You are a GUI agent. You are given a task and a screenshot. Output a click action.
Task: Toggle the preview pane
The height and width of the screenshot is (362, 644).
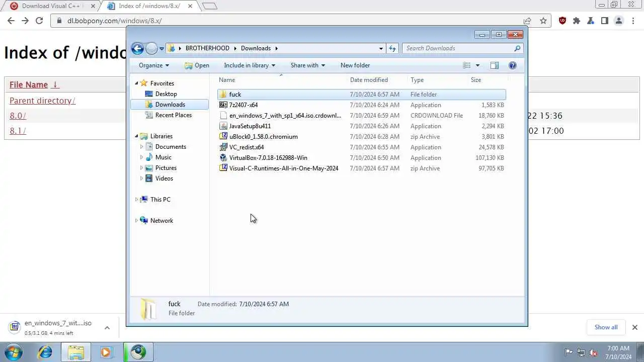[495, 65]
